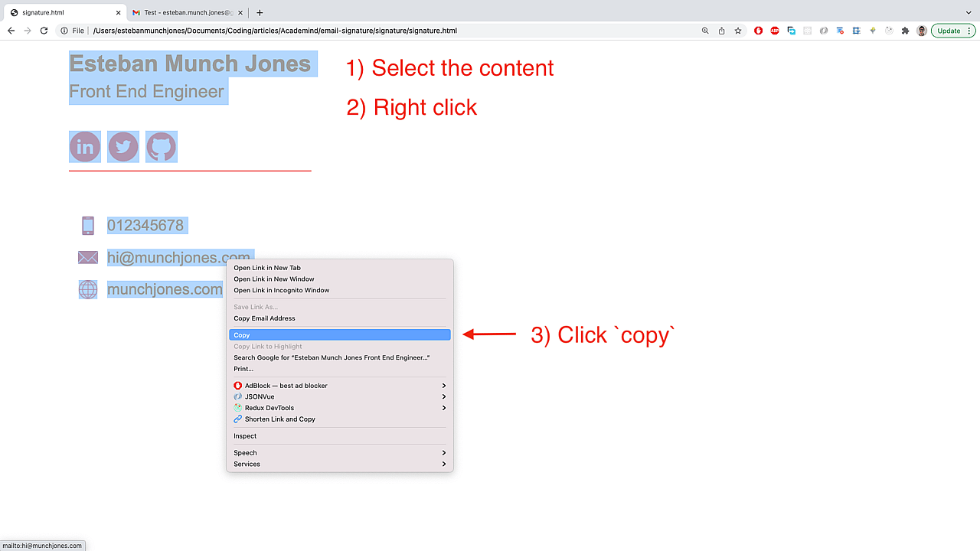The image size is (980, 551).
Task: Click the Update button
Action: pyautogui.click(x=949, y=31)
